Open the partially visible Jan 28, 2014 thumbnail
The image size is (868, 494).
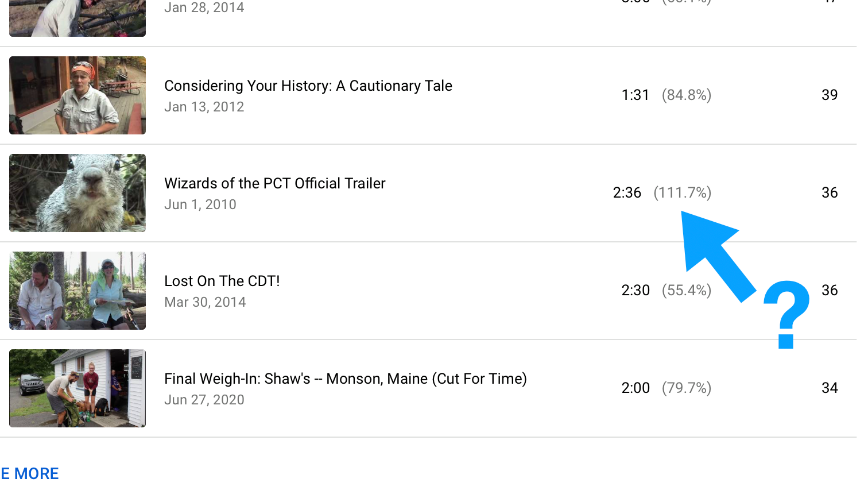[x=77, y=18]
